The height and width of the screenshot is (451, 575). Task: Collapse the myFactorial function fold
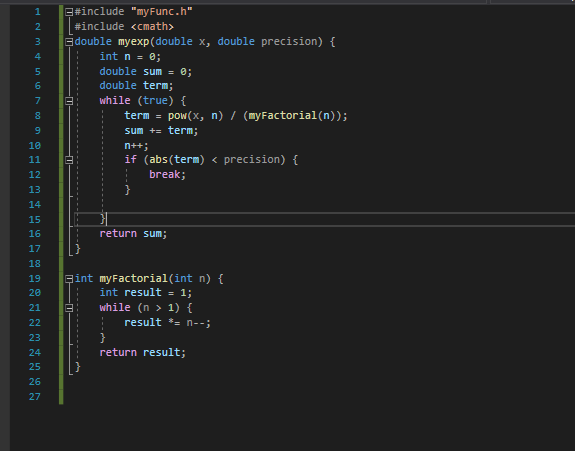click(69, 279)
